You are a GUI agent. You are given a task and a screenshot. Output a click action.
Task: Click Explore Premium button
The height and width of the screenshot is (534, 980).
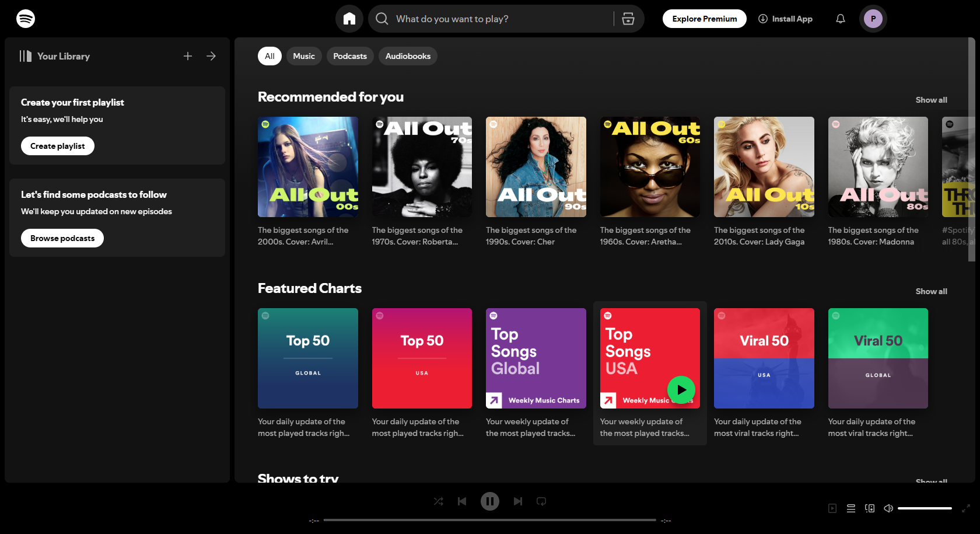coord(705,19)
